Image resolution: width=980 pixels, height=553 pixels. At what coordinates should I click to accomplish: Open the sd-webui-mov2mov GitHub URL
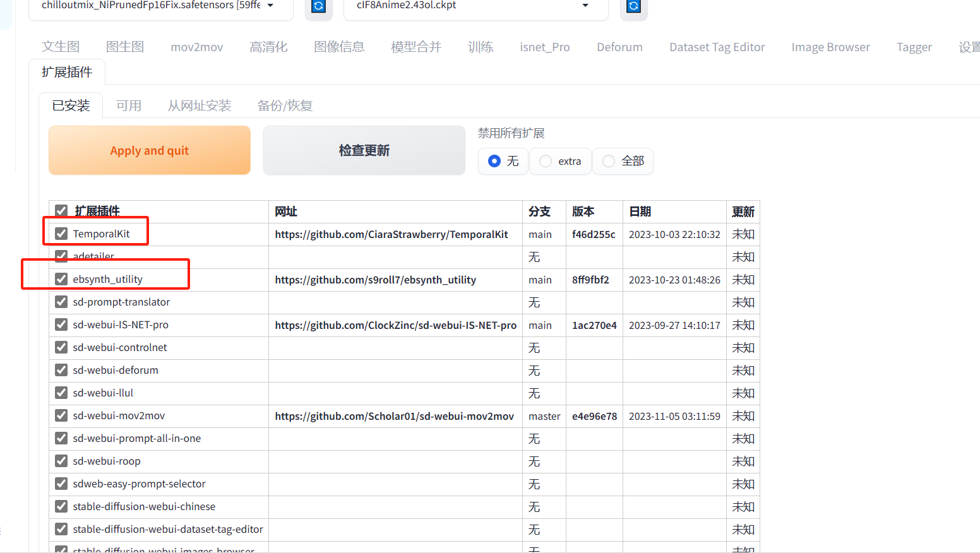point(395,416)
